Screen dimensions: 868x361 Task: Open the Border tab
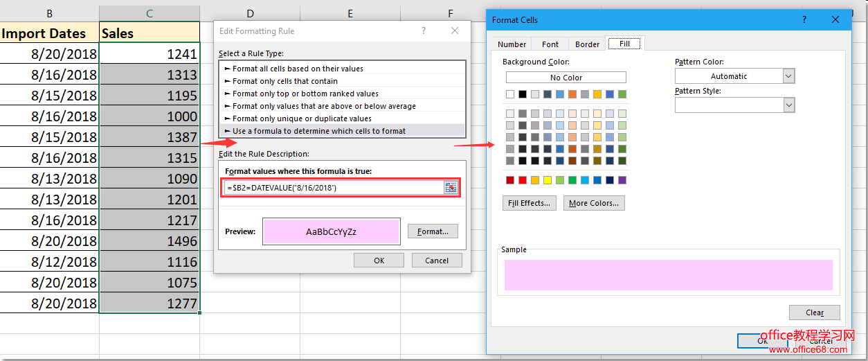coord(587,44)
